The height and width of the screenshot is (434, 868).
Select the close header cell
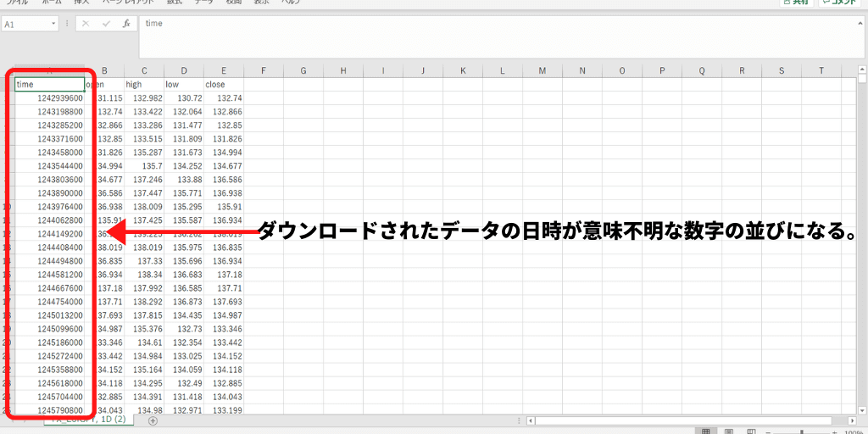pos(224,85)
